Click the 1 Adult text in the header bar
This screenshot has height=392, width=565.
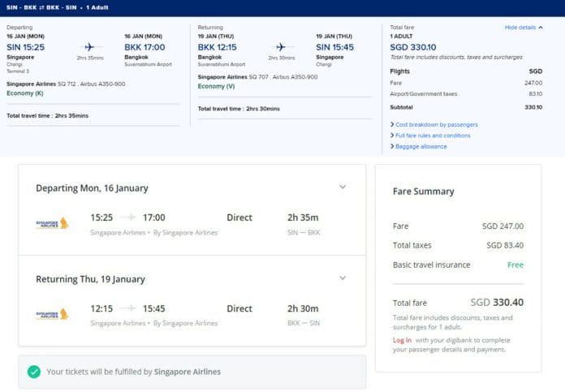click(97, 7)
